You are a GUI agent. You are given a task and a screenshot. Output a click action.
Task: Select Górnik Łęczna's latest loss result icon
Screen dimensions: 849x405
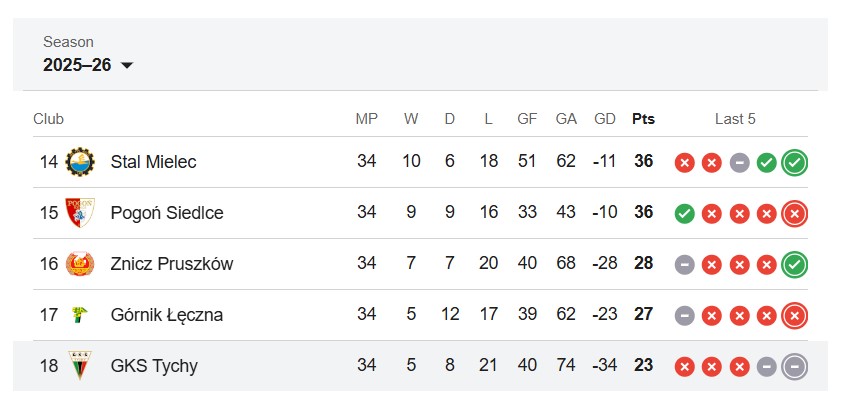click(x=794, y=316)
